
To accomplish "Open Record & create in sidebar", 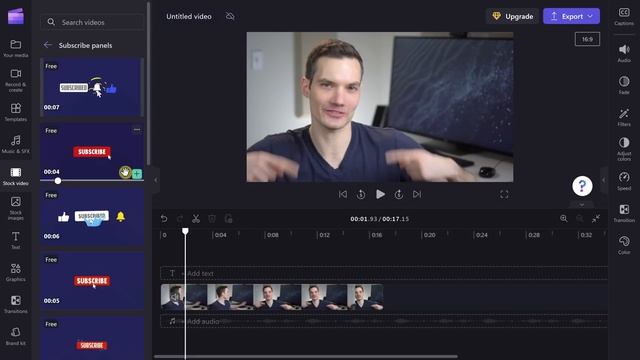I will point(16,80).
